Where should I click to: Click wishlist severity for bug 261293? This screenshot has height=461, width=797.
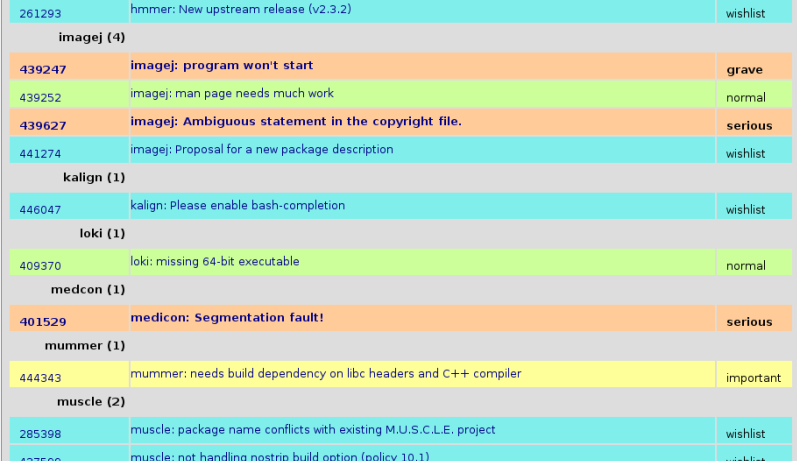(745, 14)
